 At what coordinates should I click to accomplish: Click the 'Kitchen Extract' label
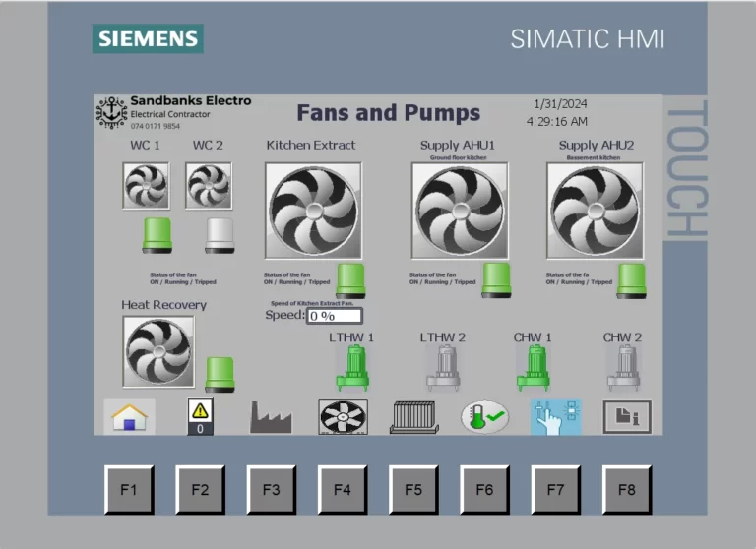click(311, 145)
